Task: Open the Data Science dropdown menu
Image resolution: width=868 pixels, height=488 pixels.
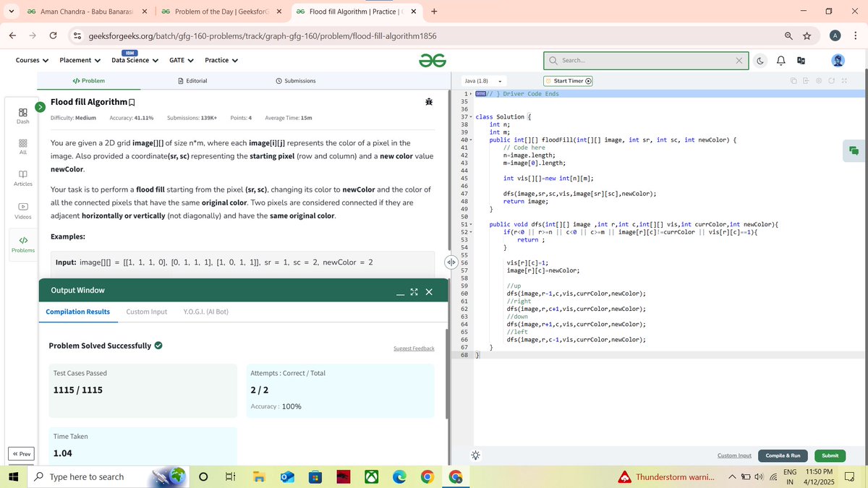Action: click(135, 60)
